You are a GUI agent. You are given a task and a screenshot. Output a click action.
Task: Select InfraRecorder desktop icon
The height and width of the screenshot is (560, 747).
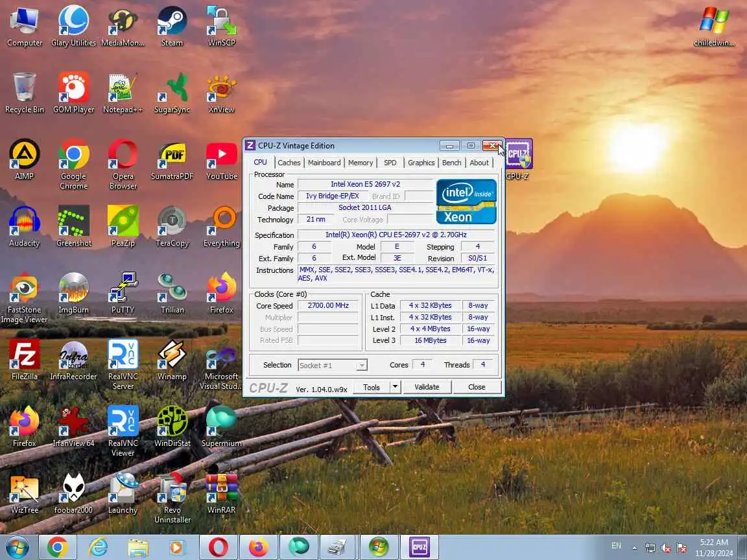click(73, 360)
